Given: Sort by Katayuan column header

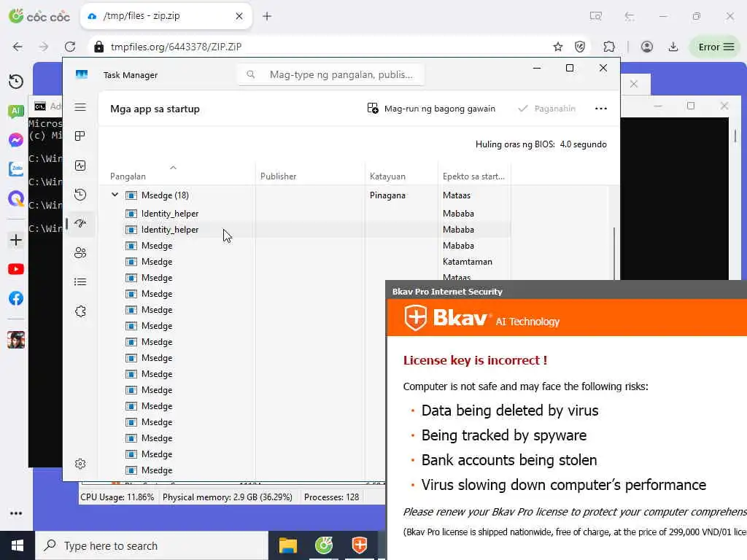Looking at the screenshot, I should pyautogui.click(x=387, y=176).
